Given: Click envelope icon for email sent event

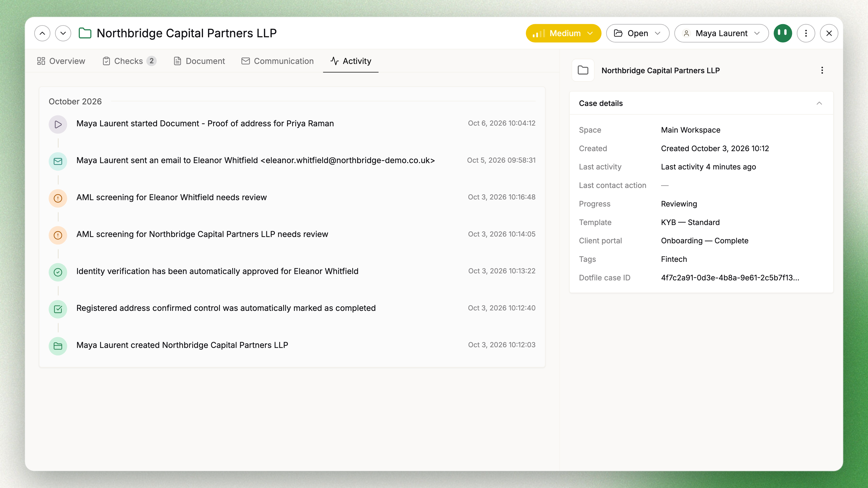Looking at the screenshot, I should (x=58, y=161).
